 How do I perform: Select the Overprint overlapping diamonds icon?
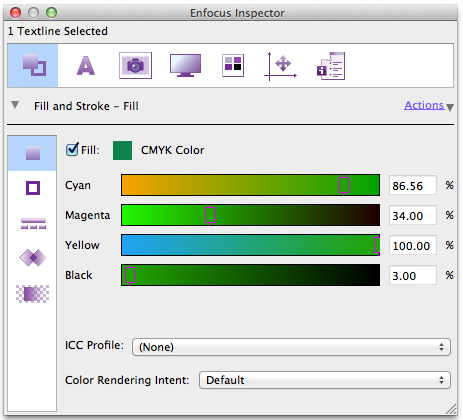click(33, 258)
